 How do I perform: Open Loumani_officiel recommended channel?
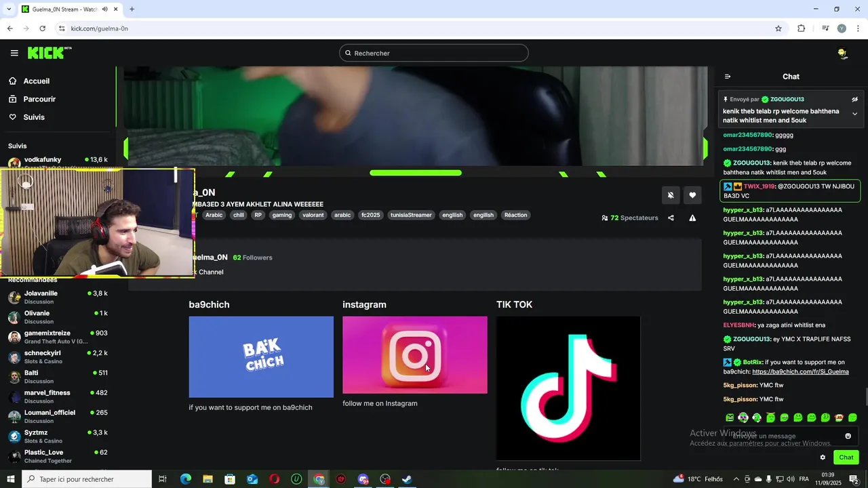coord(58,416)
